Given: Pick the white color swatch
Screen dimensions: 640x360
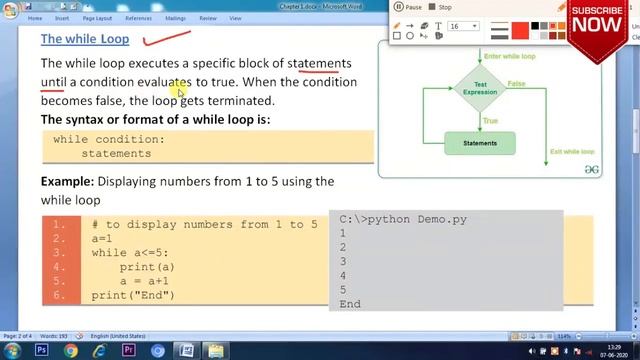Looking at the screenshot, I should point(535,36).
